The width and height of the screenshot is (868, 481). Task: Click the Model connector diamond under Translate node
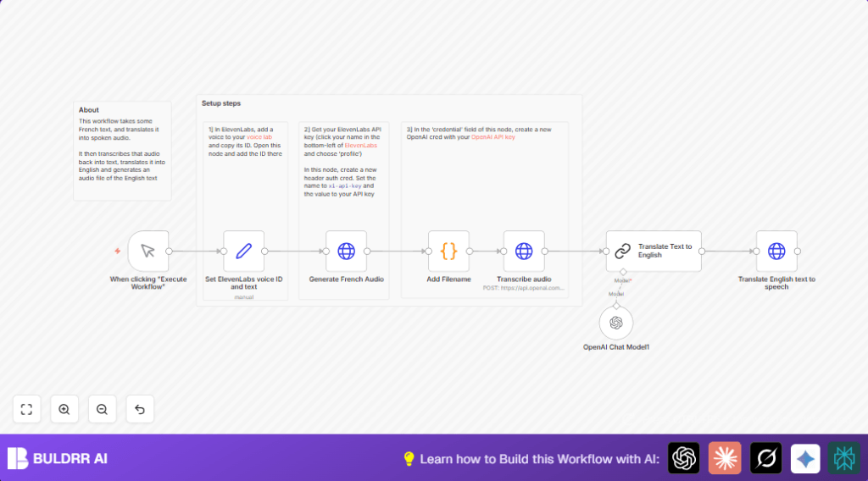tap(623, 272)
